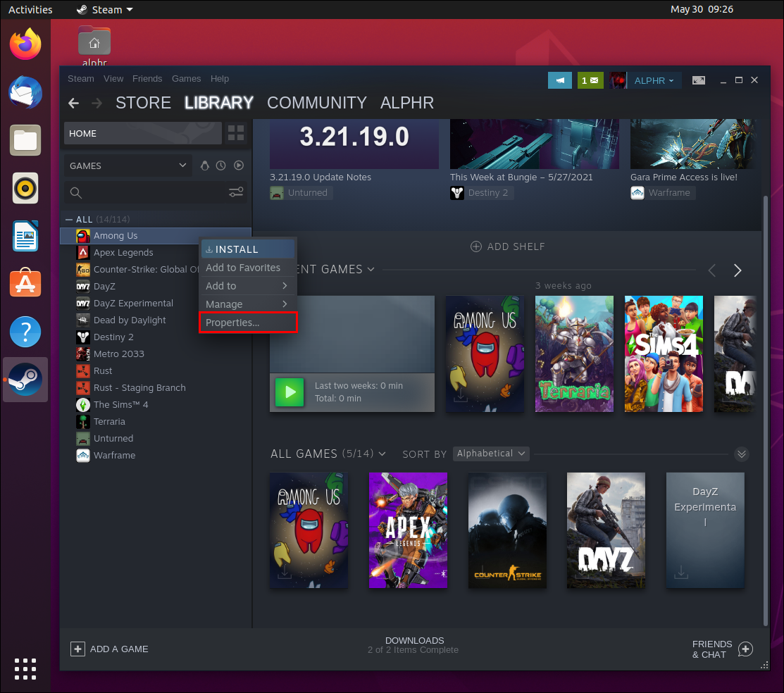Open the ALPHR account dropdown
784x693 pixels.
point(654,80)
